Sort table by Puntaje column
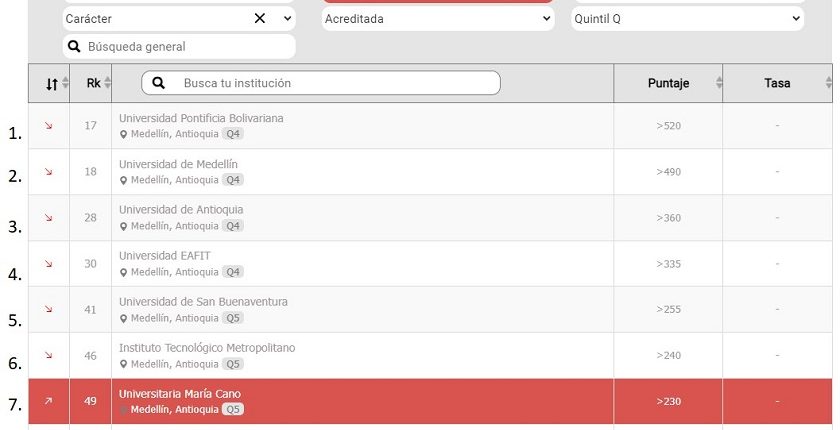This screenshot has width=840, height=430. pos(668,83)
